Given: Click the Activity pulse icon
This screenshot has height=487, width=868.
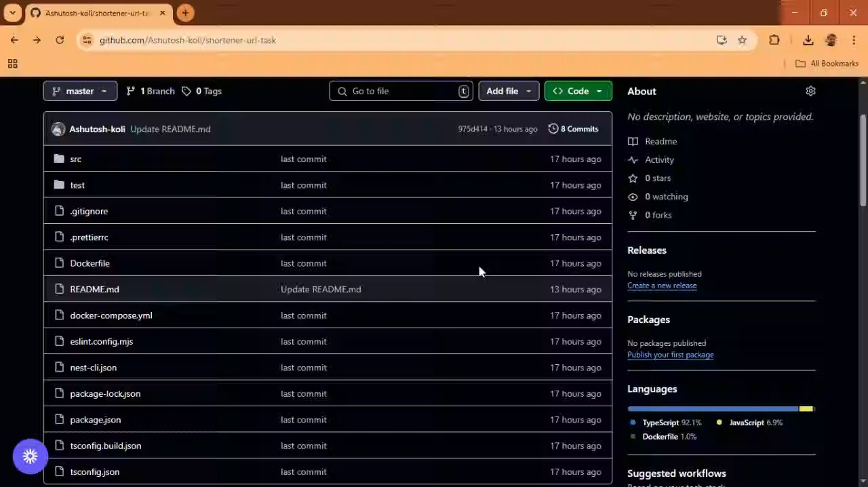Looking at the screenshot, I should click(x=633, y=159).
